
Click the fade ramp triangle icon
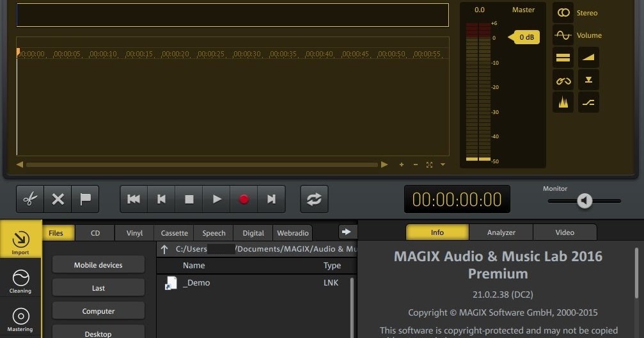588,58
